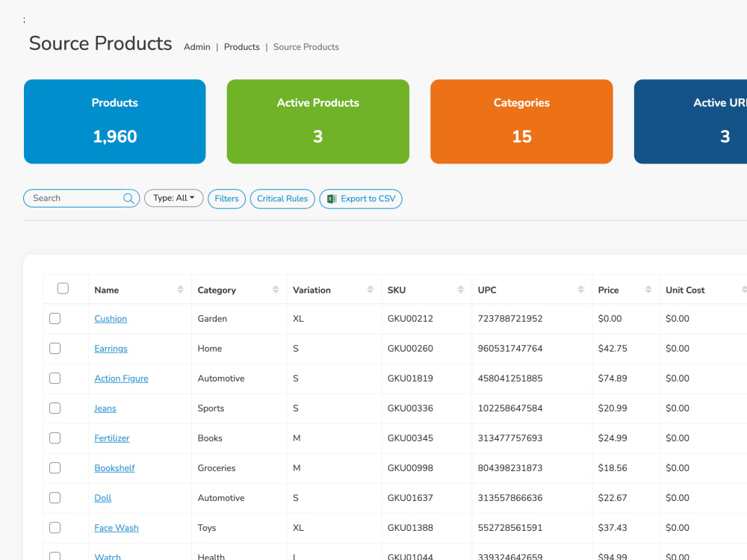Screen dimensions: 747x560
Task: Click Export to CSV button
Action: point(361,199)
